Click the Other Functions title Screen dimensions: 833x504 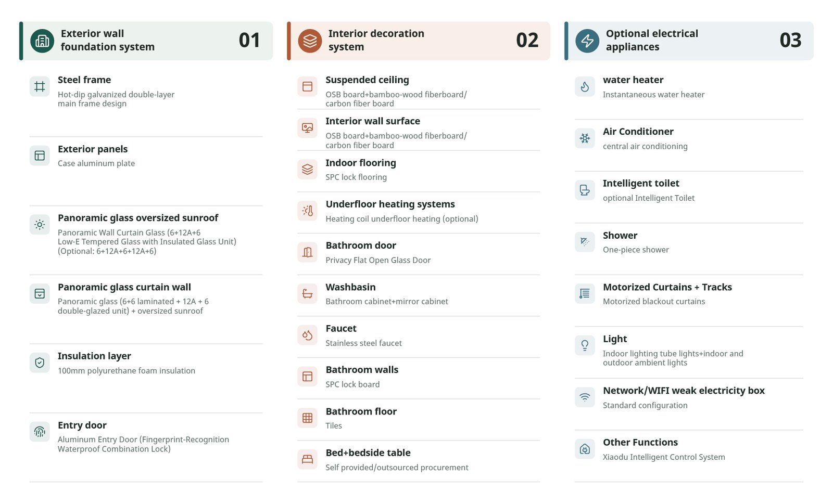tap(640, 442)
